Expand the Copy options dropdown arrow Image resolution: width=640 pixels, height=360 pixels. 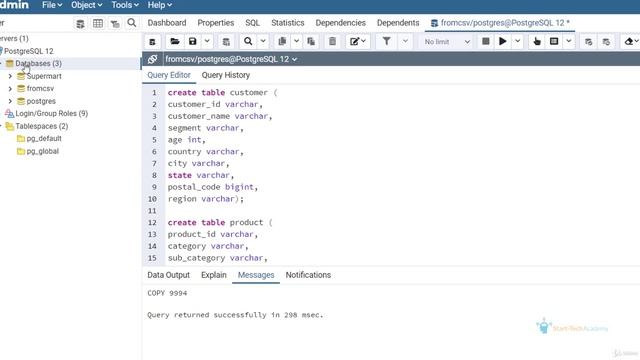pyautogui.click(x=296, y=41)
